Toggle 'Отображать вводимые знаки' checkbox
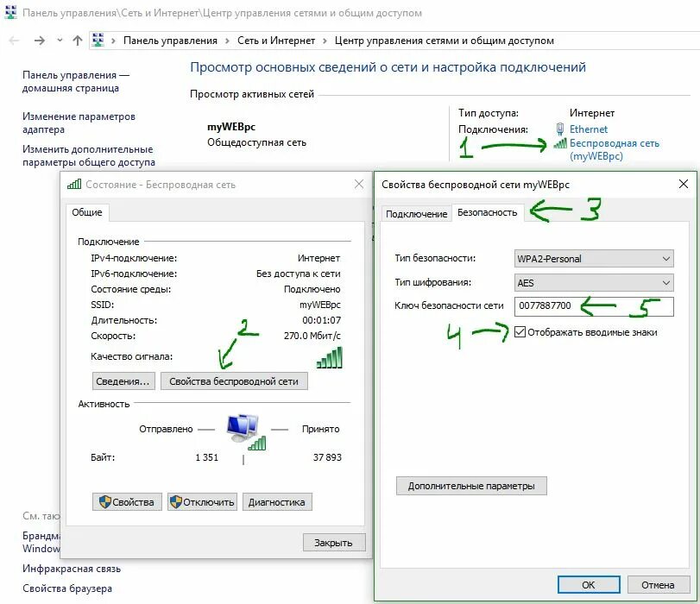 (x=520, y=331)
